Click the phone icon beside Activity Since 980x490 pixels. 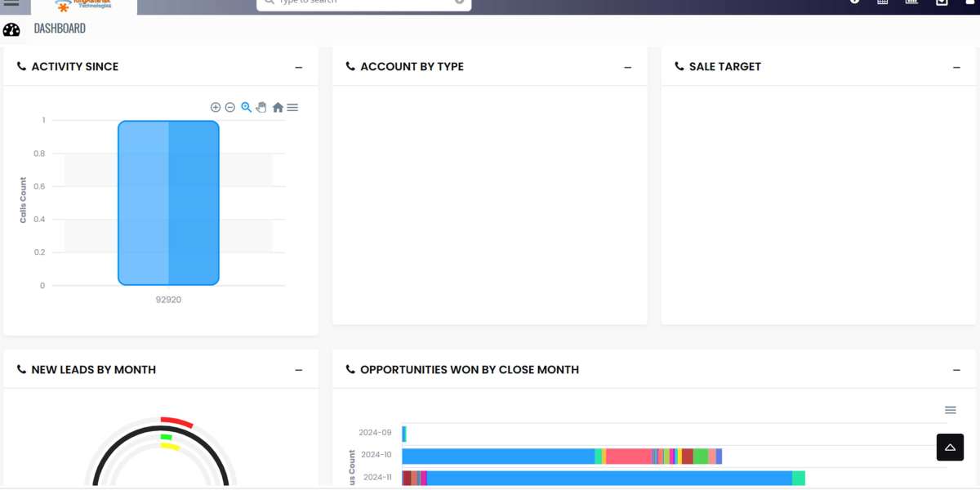click(21, 66)
